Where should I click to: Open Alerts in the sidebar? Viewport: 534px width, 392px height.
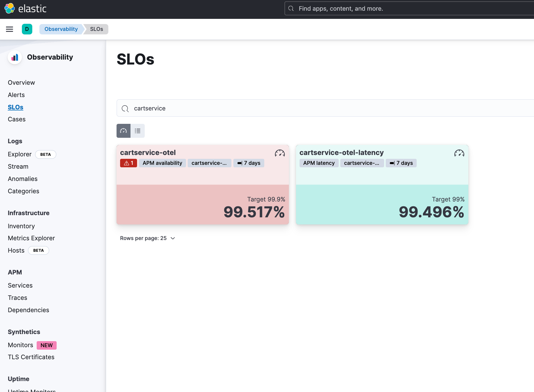click(16, 95)
